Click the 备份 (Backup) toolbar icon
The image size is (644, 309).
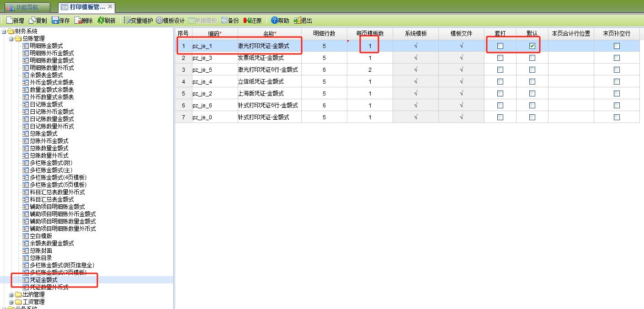pyautogui.click(x=230, y=20)
